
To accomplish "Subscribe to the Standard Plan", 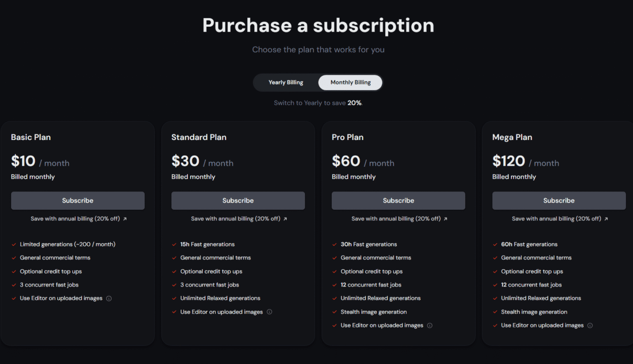I will pos(238,201).
